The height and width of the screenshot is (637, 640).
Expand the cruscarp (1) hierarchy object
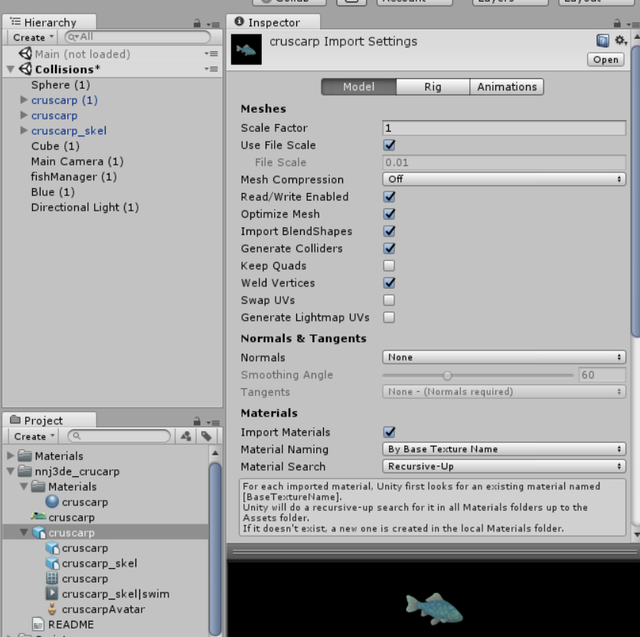24,100
